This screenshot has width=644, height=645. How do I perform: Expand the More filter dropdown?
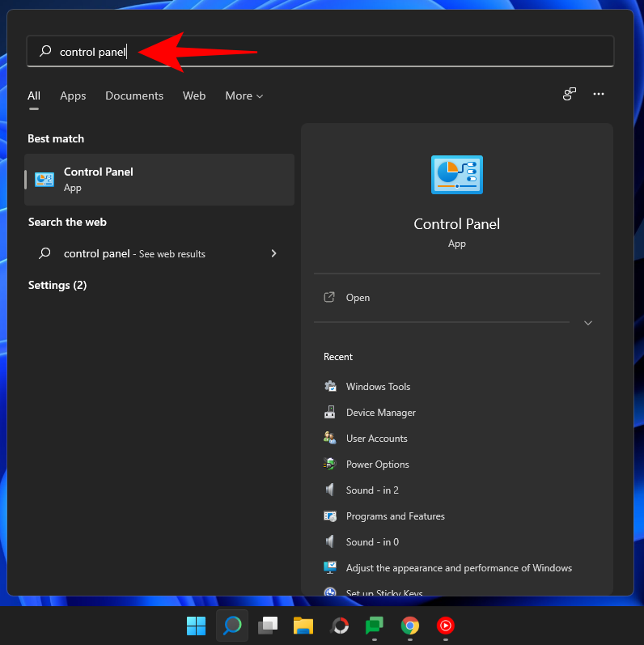point(244,95)
